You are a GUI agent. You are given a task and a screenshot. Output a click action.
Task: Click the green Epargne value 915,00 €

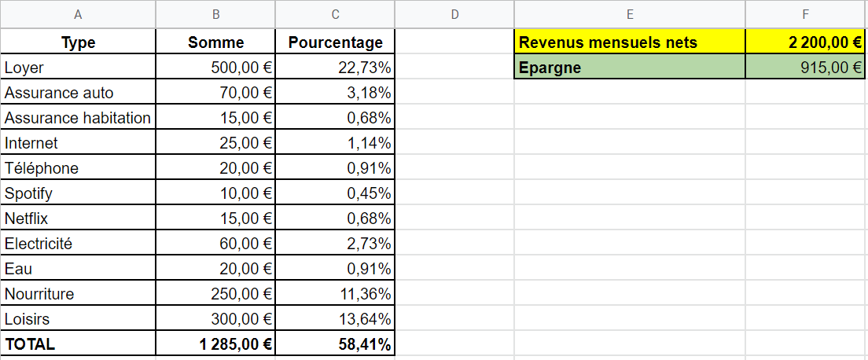(805, 68)
